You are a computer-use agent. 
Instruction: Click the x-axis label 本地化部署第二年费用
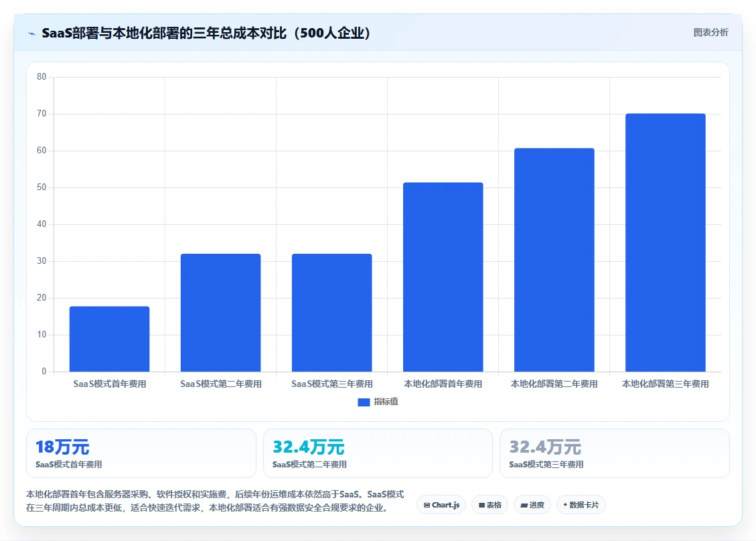point(554,384)
